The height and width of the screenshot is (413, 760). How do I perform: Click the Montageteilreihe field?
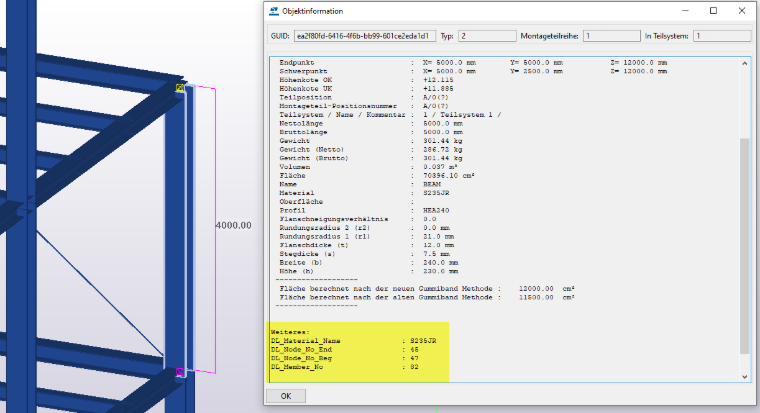[x=611, y=36]
